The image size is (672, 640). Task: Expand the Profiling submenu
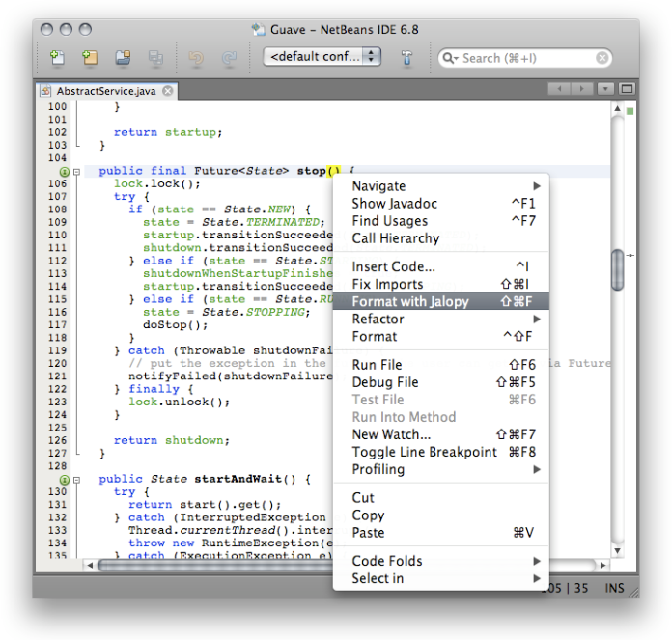click(441, 469)
